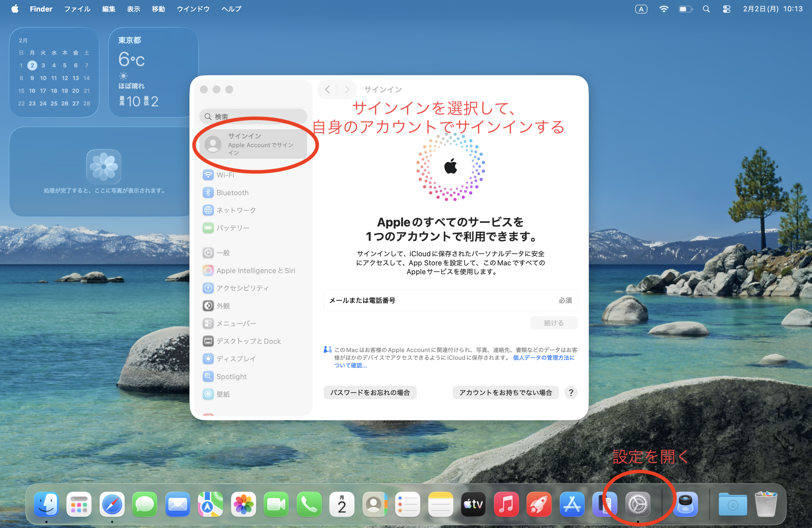Click the input source 'A' menu bar icon
Screen dimensions: 812x528
[641, 9]
